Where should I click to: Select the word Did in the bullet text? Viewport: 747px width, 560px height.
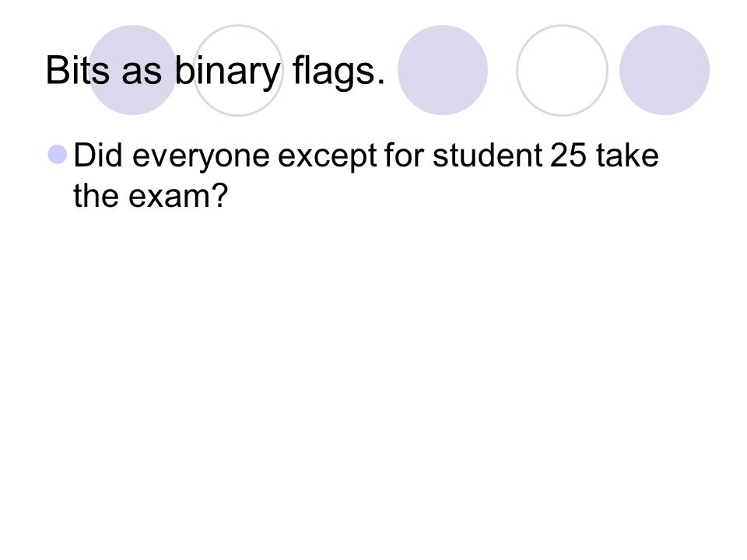tap(98, 156)
